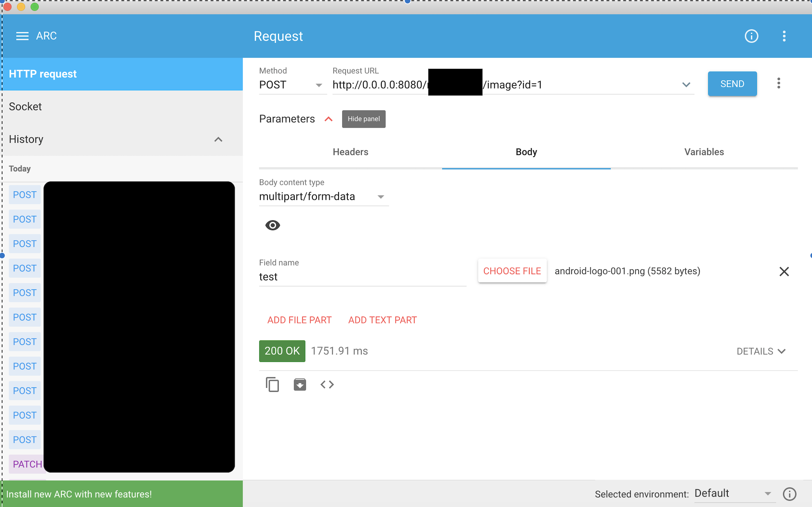Open the ARC hamburger menu
This screenshot has width=812, height=507.
[x=22, y=36]
